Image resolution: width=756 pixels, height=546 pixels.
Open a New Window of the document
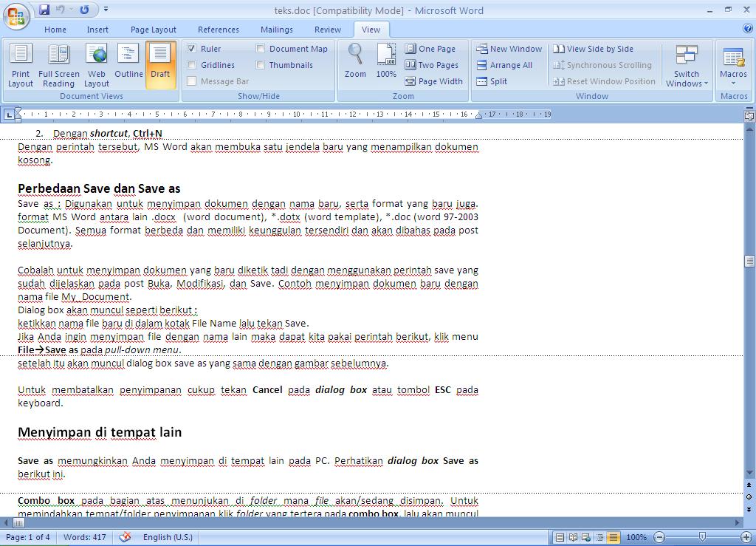[x=509, y=49]
